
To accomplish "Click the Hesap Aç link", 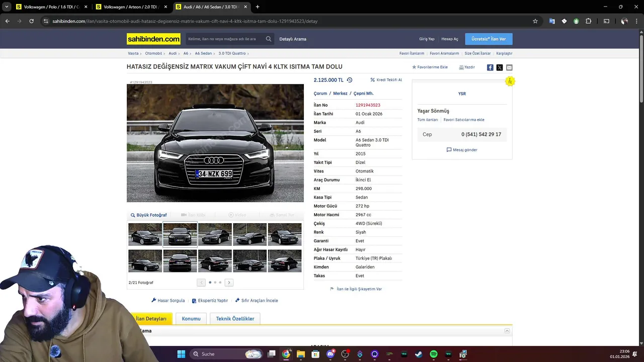I will [x=450, y=39].
